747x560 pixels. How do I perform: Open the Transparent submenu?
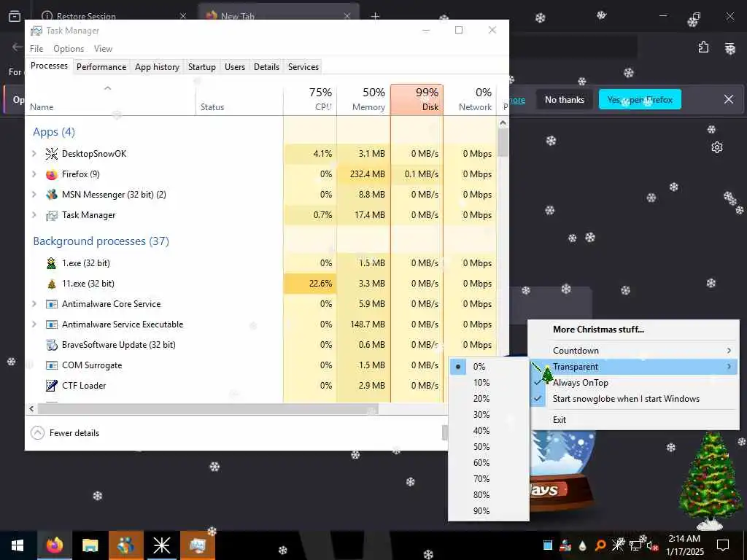pos(634,367)
